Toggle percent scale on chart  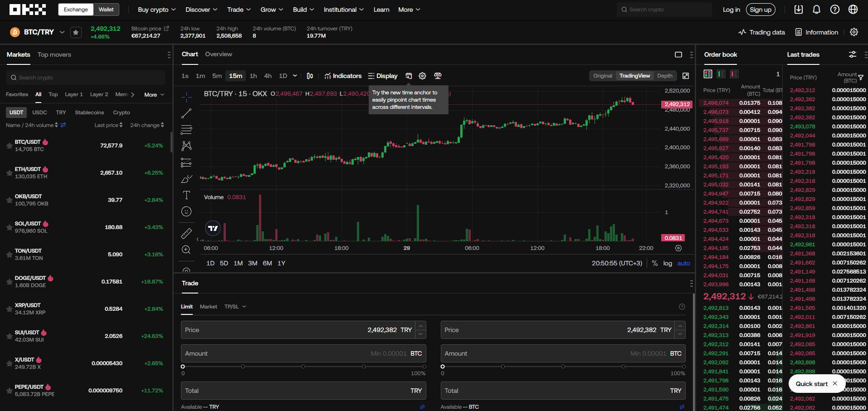(655, 263)
